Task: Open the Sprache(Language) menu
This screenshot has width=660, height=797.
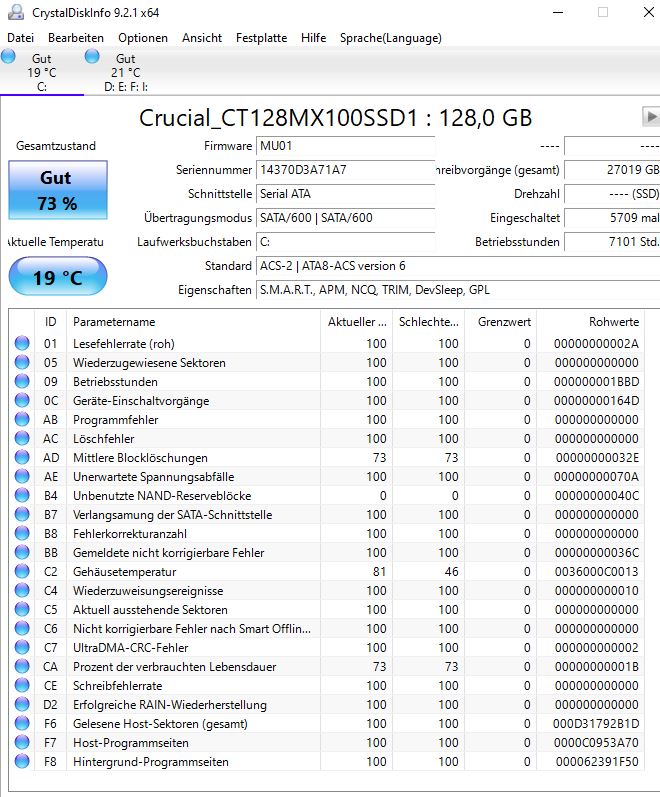Action: pyautogui.click(x=391, y=38)
